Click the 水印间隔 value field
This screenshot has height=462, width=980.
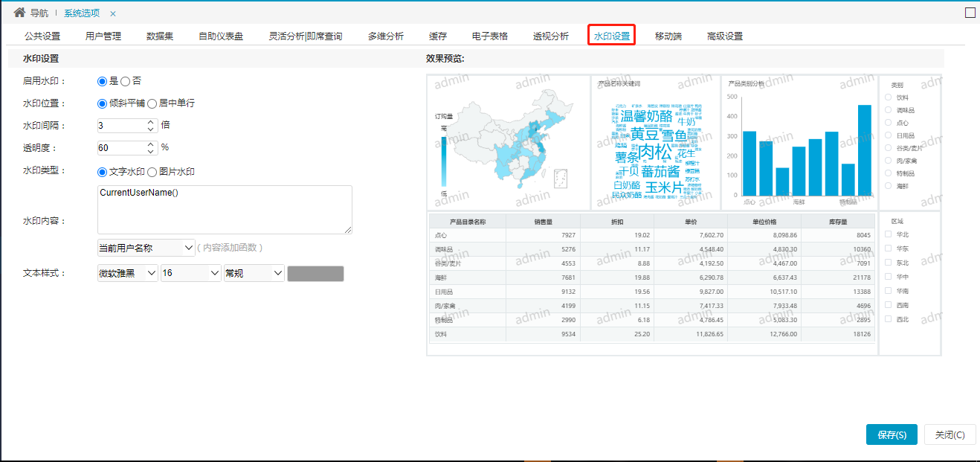121,126
